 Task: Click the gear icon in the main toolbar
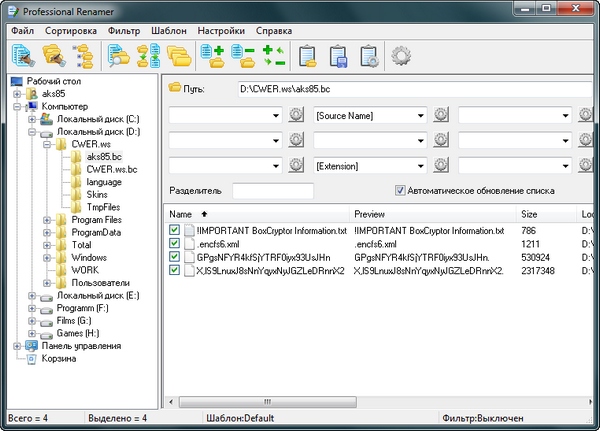[401, 57]
